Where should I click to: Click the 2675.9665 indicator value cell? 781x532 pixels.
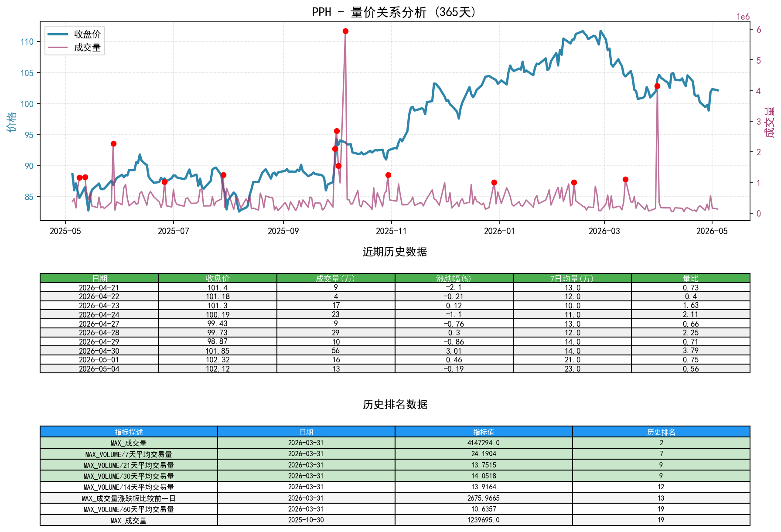click(x=484, y=498)
